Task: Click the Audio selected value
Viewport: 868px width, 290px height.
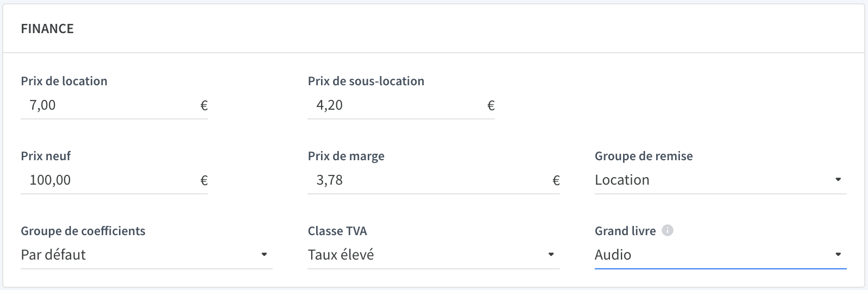Action: 613,255
